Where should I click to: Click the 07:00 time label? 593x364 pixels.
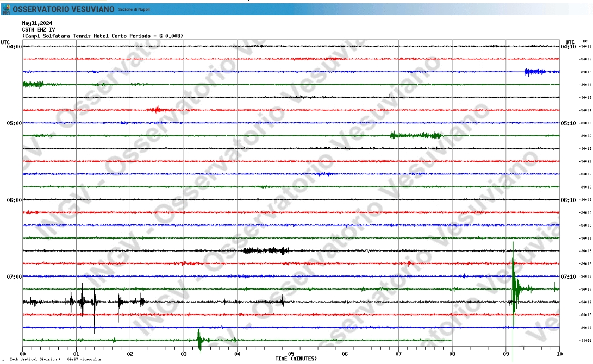pos(14,277)
